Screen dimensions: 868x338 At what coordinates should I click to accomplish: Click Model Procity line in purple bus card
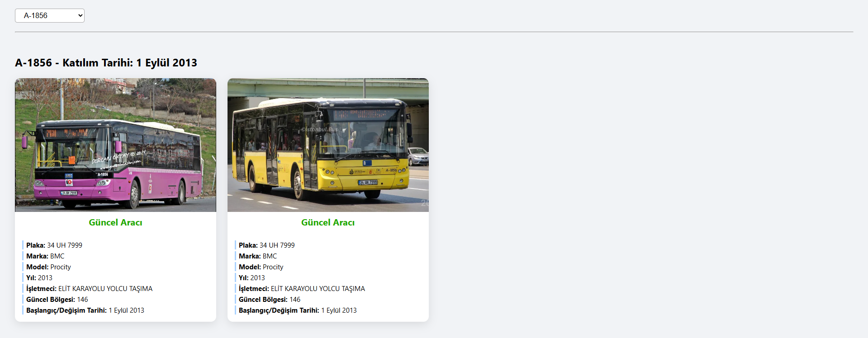pos(48,267)
